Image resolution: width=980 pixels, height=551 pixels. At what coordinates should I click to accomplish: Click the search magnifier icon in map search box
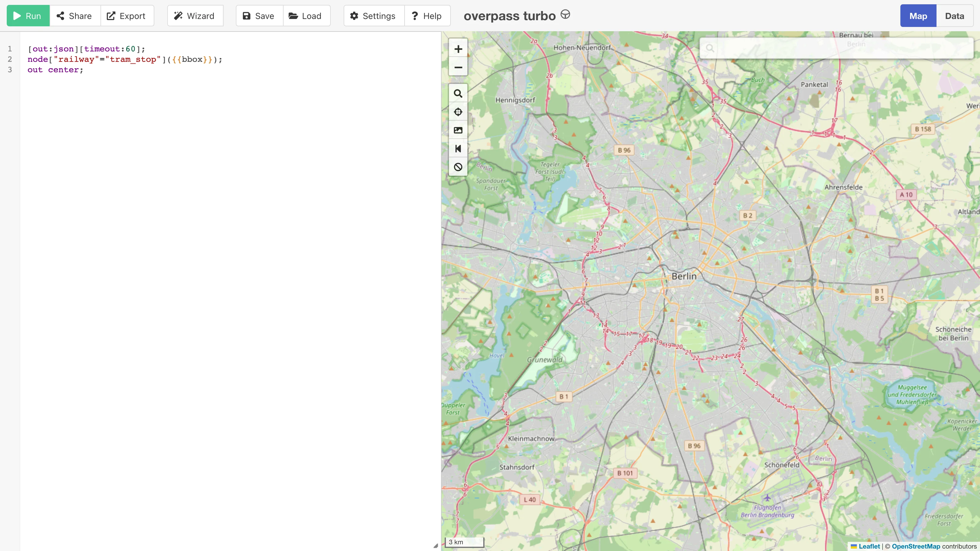[x=710, y=48]
